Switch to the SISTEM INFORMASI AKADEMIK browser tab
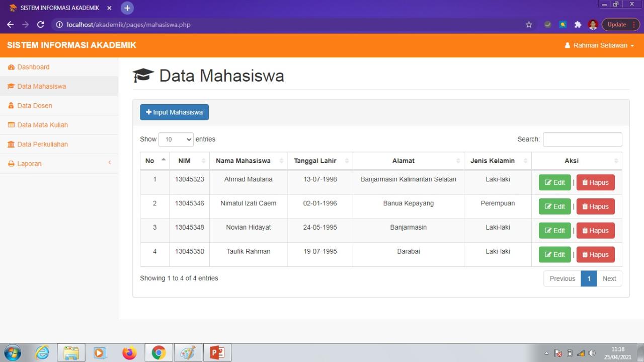This screenshot has height=362, width=644. pos(58,8)
